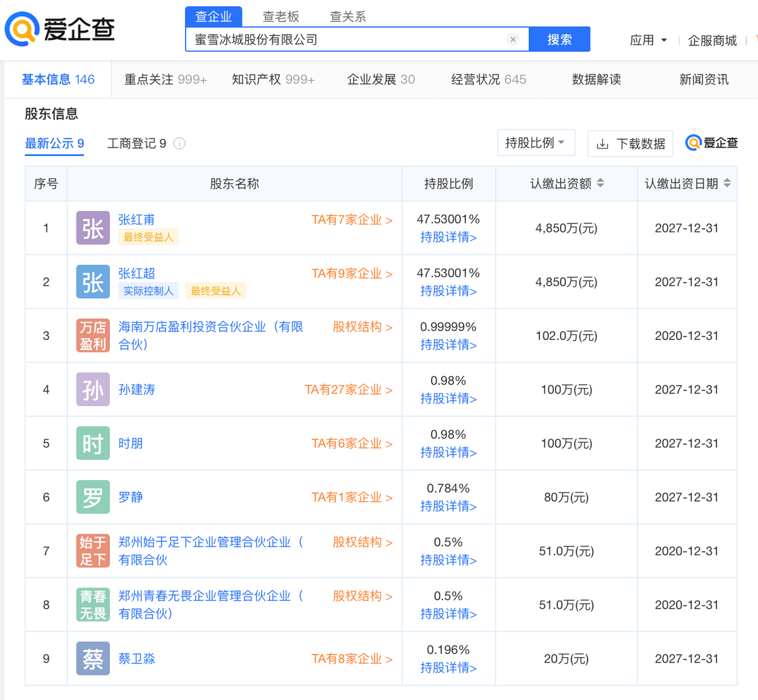Open shareholder 蔡卫淼's profile link
The height and width of the screenshot is (700, 758).
(136, 658)
